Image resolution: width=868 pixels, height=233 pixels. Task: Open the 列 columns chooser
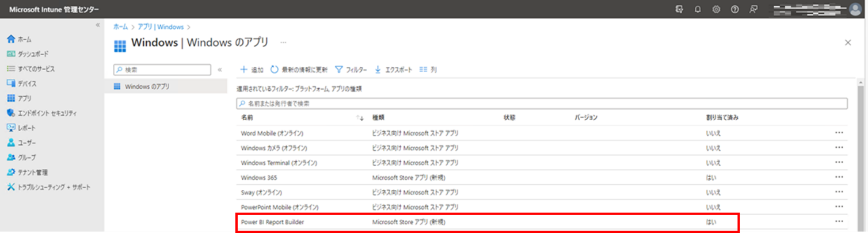click(x=428, y=70)
